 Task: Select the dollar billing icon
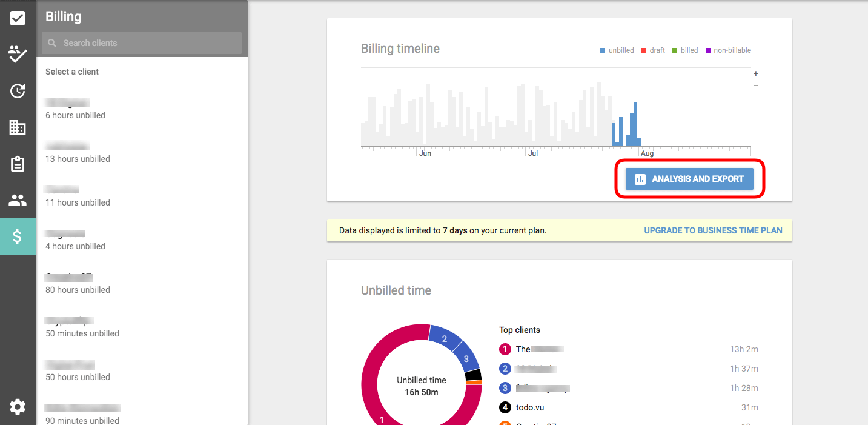pos(18,236)
